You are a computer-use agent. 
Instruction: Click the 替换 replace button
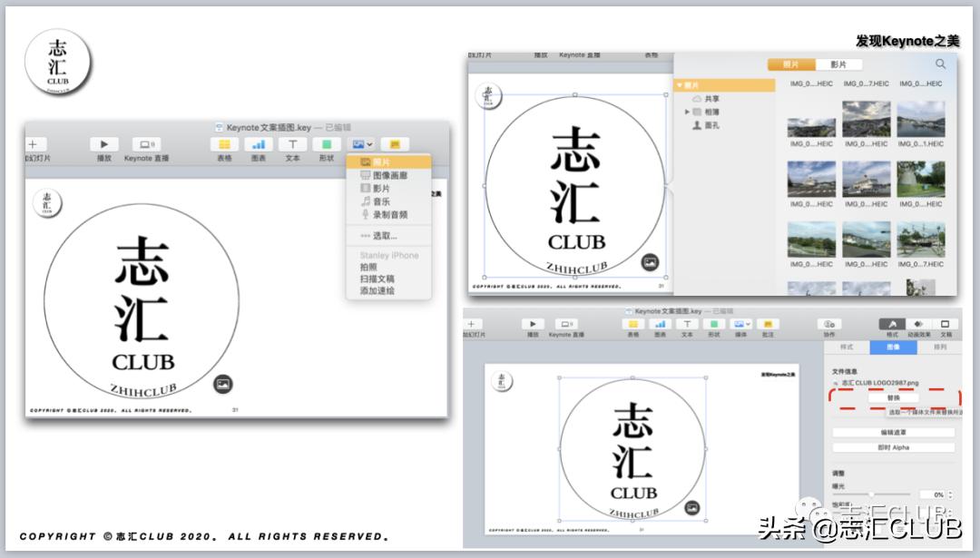pyautogui.click(x=893, y=397)
